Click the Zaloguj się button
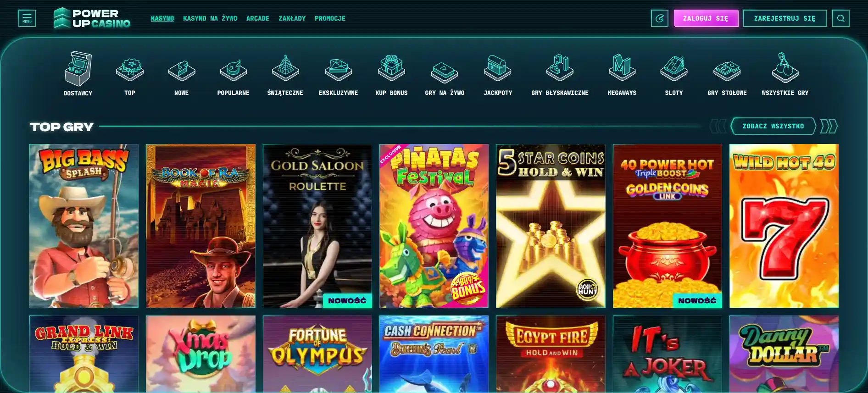 point(706,18)
